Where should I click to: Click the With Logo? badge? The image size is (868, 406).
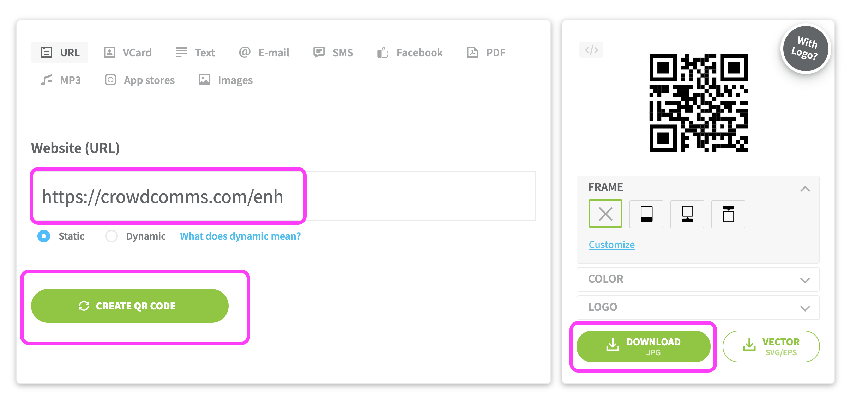coord(806,49)
